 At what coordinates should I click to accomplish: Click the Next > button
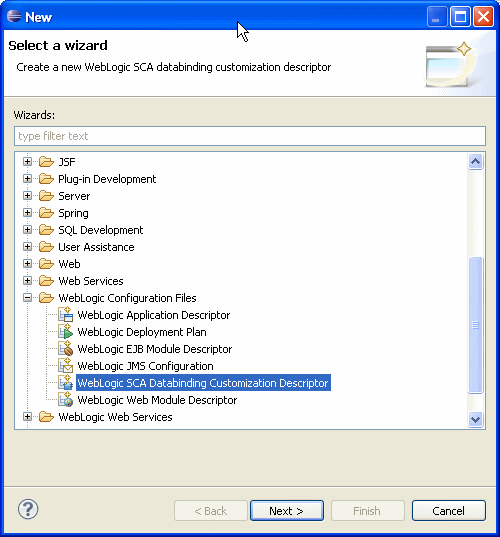tap(287, 511)
